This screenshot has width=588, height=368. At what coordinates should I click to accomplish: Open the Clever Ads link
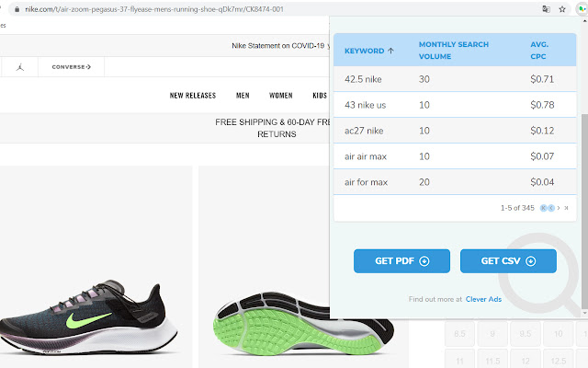tap(483, 299)
